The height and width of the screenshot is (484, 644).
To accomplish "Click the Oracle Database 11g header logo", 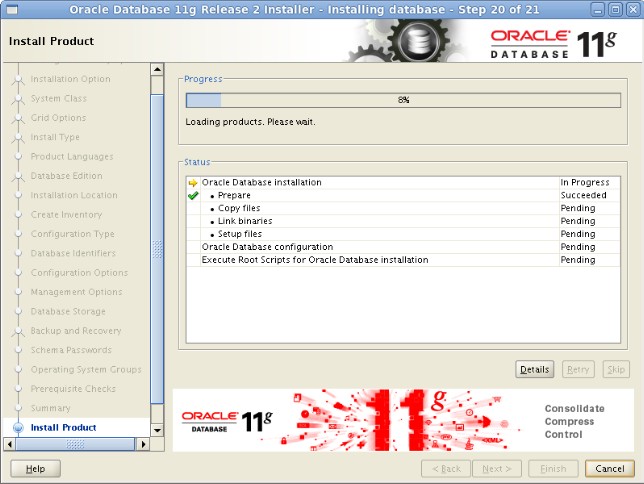I will 553,44.
